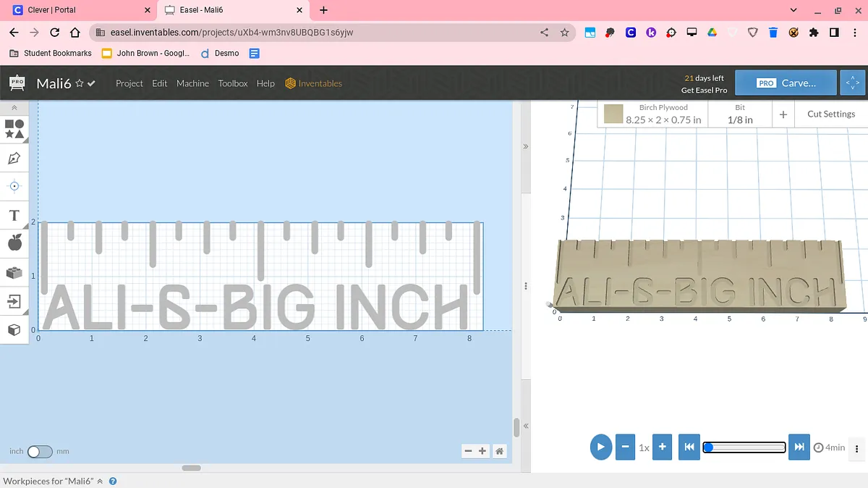Toggle units between inch and mm

tap(40, 451)
